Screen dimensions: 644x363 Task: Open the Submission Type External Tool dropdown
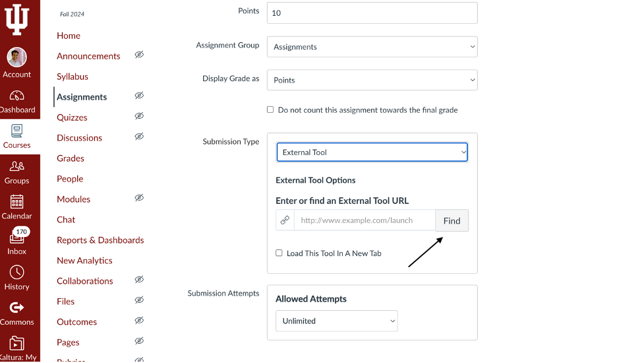coord(372,152)
